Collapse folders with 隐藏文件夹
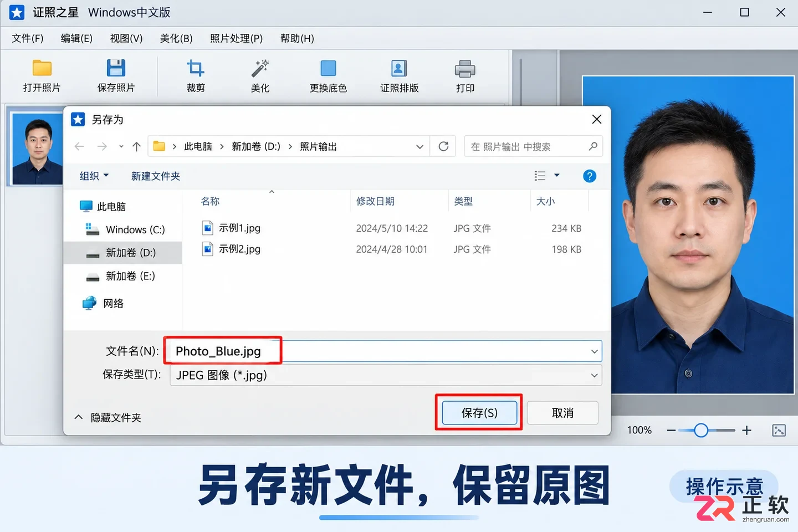Image resolution: width=798 pixels, height=532 pixels. pos(108,417)
